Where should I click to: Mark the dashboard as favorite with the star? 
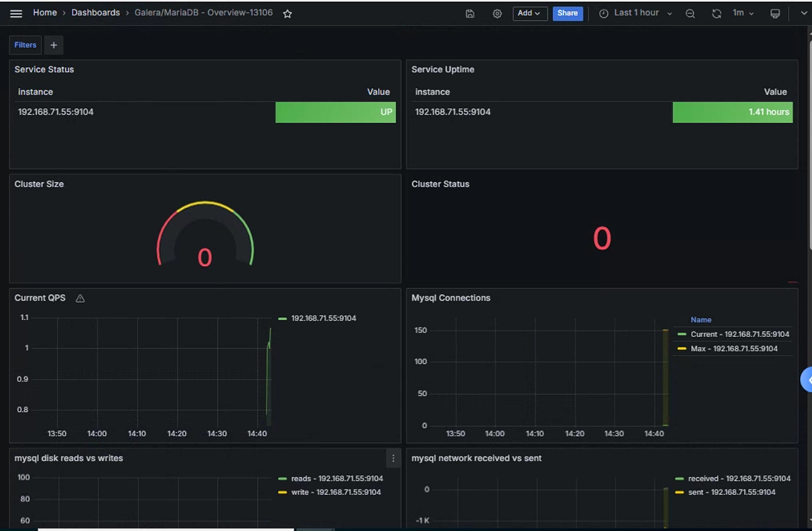[287, 13]
